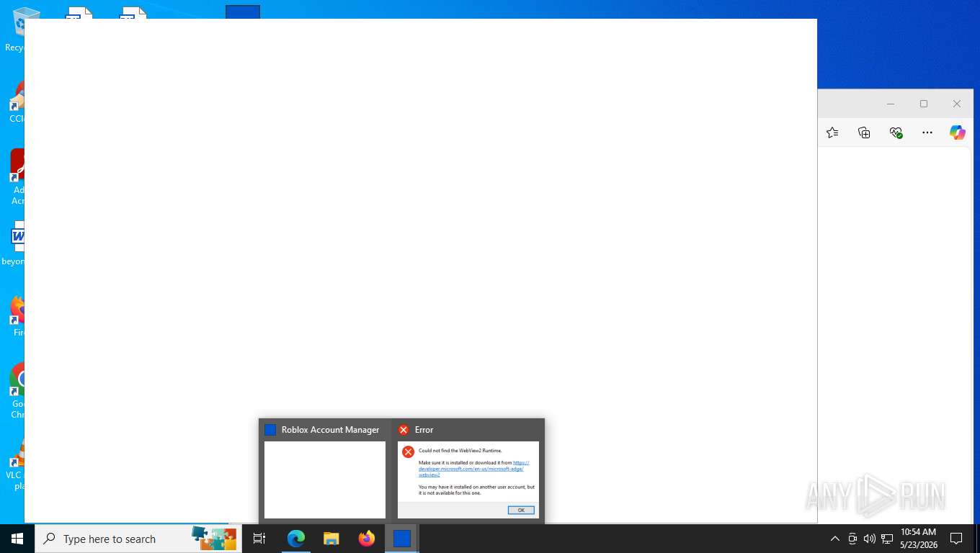Select the Error window taskbar thumbnail

coord(468,471)
